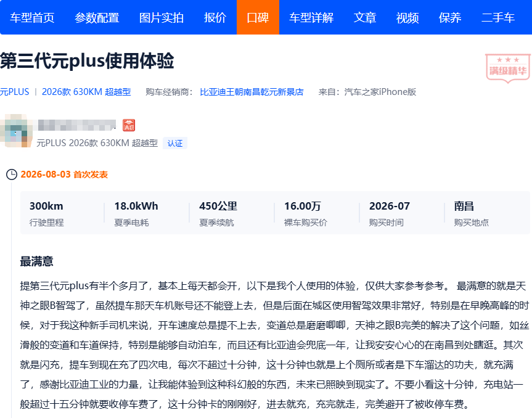Open dealer link 比亚迪王朝南昌乾元新景店
The width and height of the screenshot is (532, 418).
[x=252, y=92]
